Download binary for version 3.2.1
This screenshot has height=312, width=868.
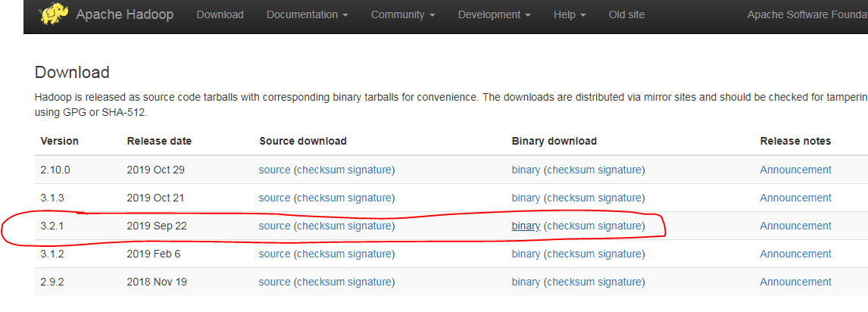[526, 226]
